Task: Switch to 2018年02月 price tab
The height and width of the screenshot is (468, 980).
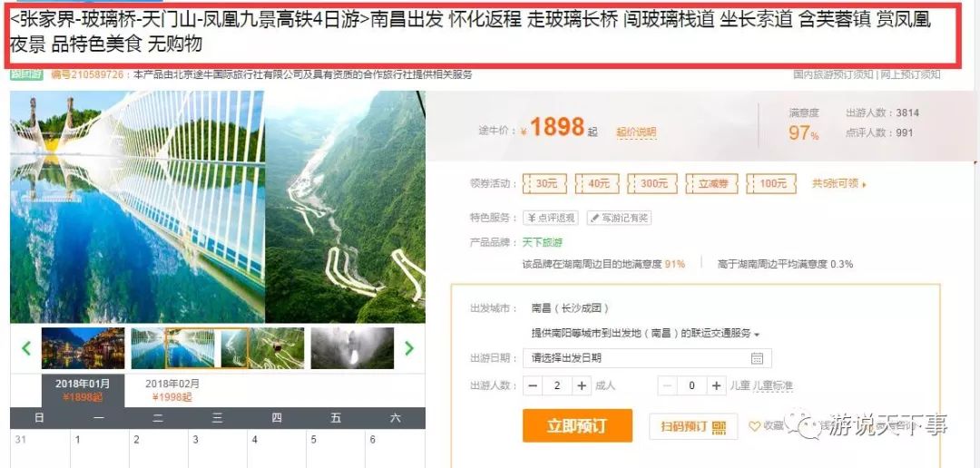Action: (x=171, y=391)
